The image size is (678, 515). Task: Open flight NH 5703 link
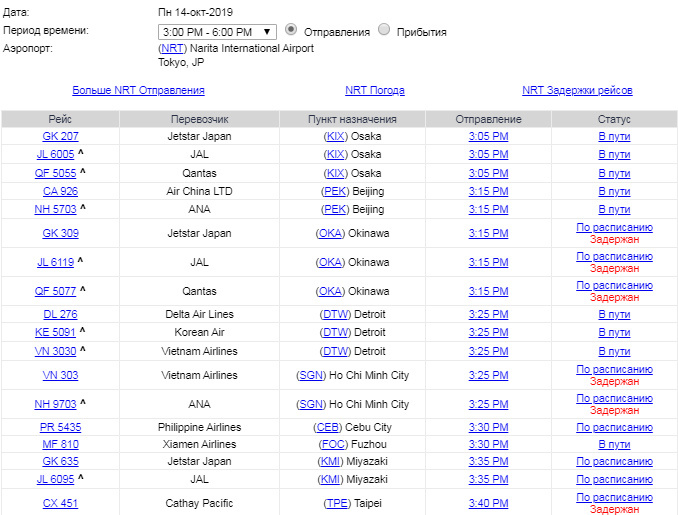point(55,209)
